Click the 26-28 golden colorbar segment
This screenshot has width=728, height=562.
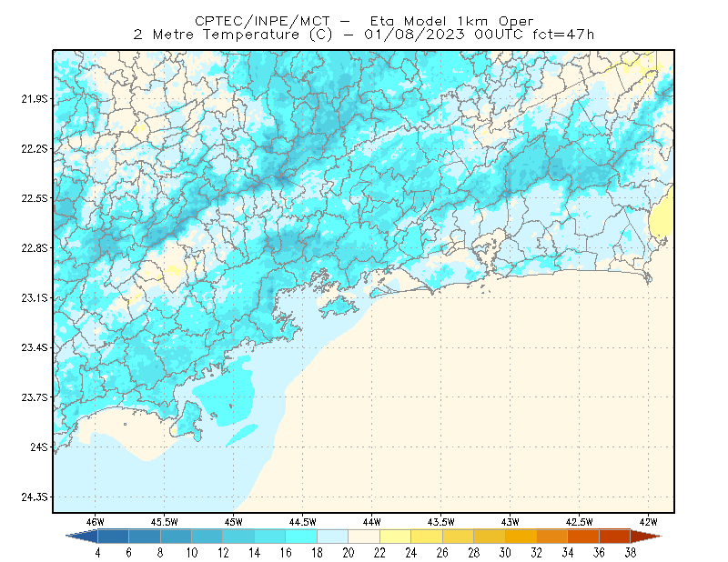(x=458, y=537)
